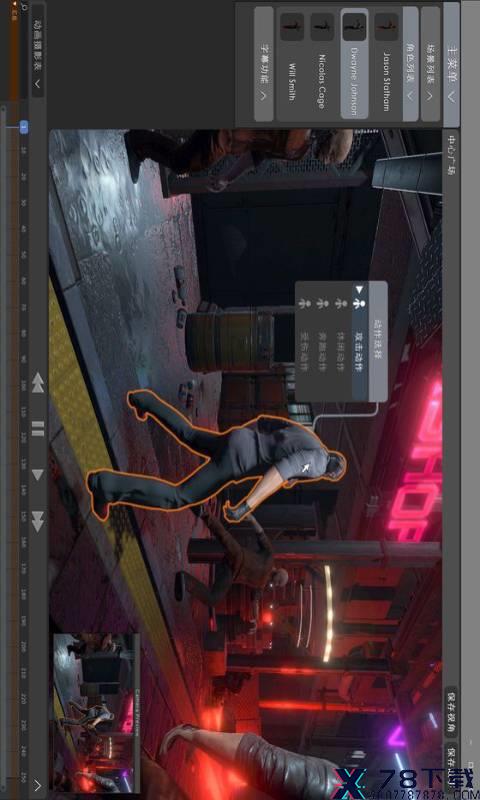Click figure icon beside 奔跑动作
This screenshot has width=480, height=800.
tap(323, 304)
